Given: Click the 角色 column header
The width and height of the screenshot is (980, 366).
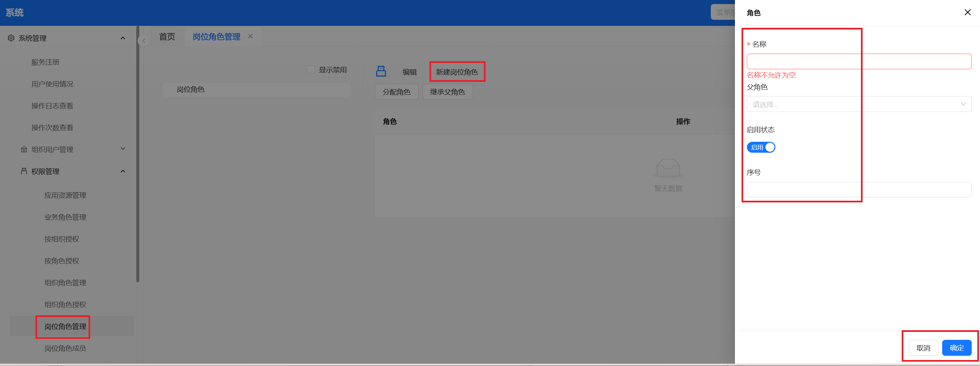Looking at the screenshot, I should (390, 122).
